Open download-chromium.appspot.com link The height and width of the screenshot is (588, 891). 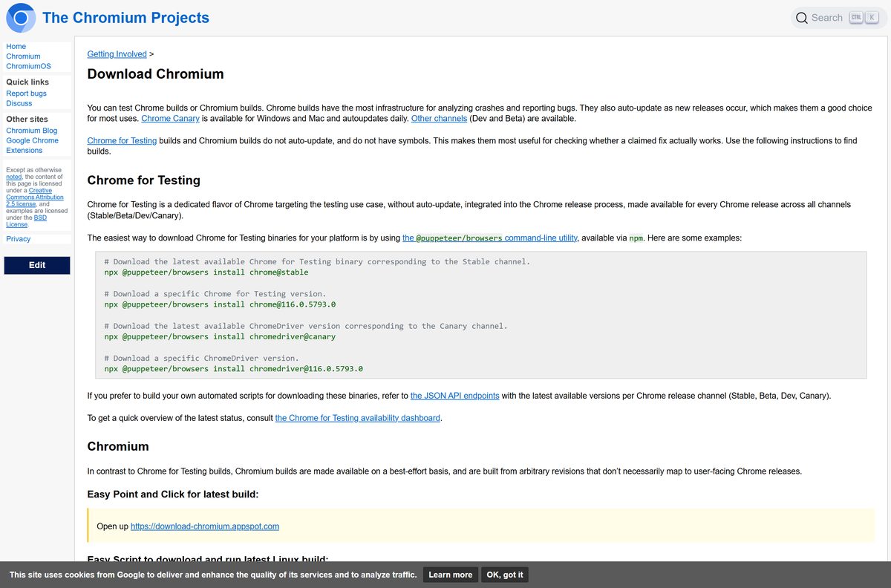pyautogui.click(x=205, y=526)
